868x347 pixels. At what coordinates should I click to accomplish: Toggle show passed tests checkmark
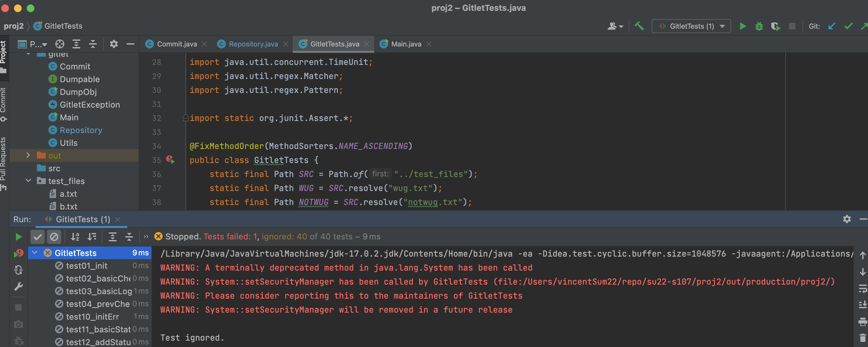click(x=38, y=237)
